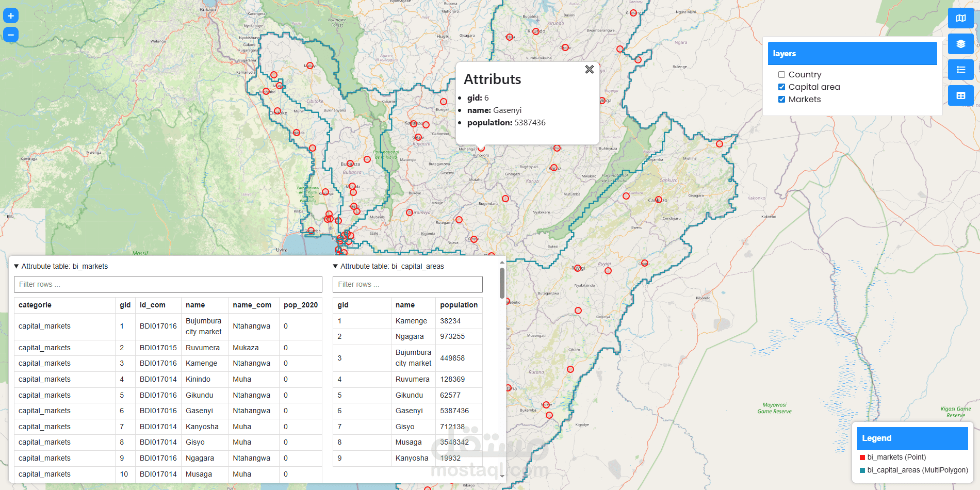Click the Ngagara population 973255 cell
Viewport: 980px width, 490px height.
(x=459, y=336)
